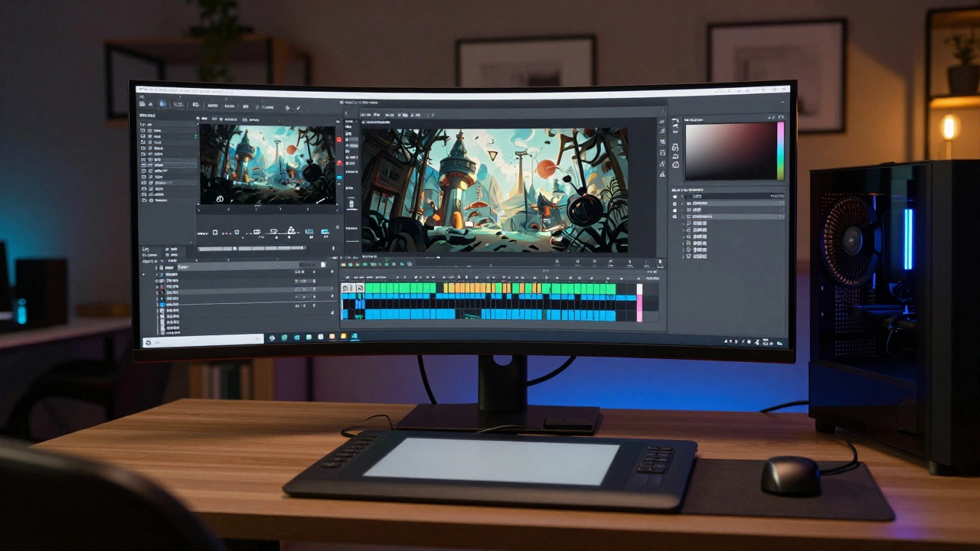Click the triangle marker on the main canvas
The height and width of the screenshot is (551, 980).
tap(492, 156)
